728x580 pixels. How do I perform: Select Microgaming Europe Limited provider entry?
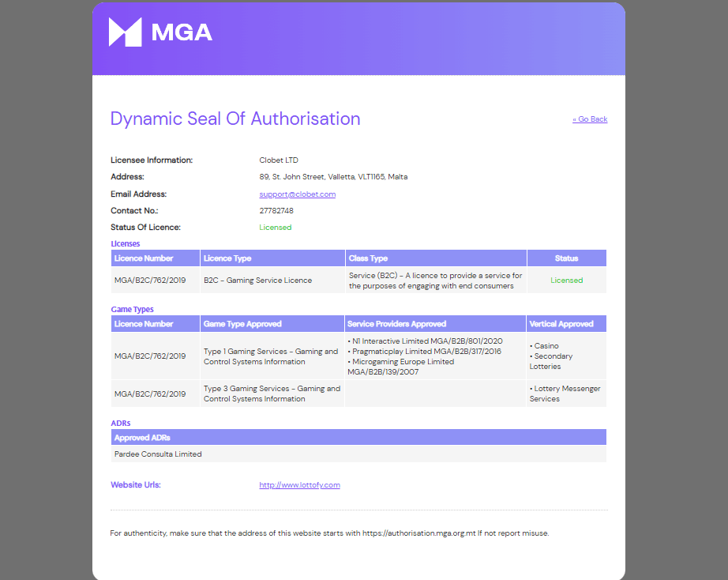401,367
